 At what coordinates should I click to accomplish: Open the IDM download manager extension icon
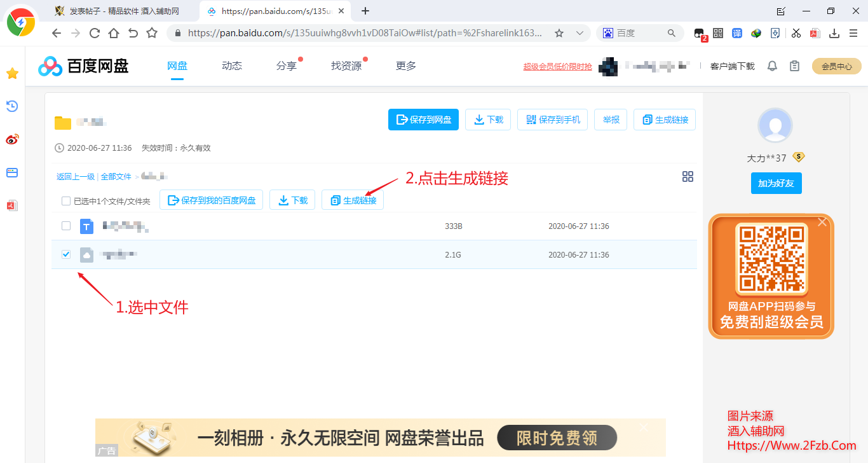coord(756,32)
